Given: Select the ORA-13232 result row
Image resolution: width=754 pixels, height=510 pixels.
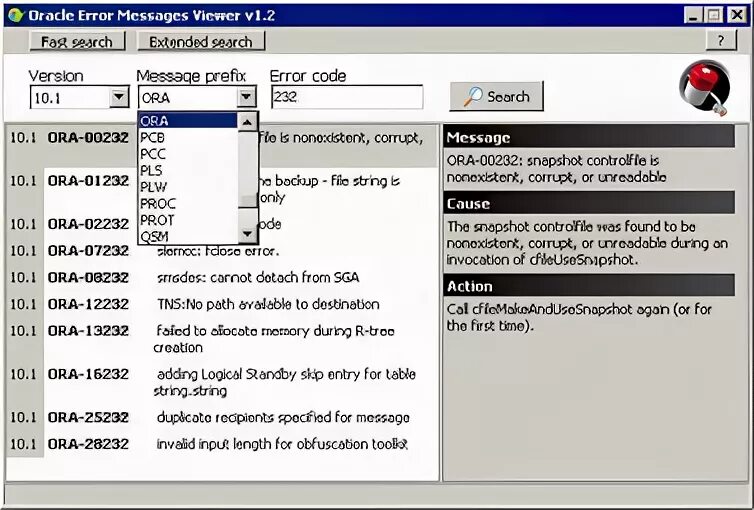Looking at the screenshot, I should 222,339.
